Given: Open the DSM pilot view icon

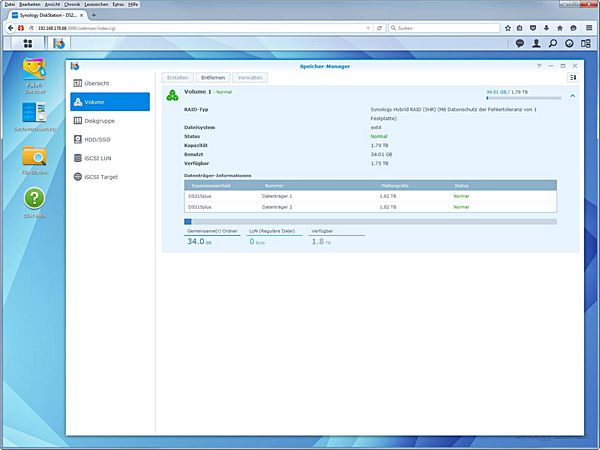Looking at the screenshot, I should pos(569,43).
